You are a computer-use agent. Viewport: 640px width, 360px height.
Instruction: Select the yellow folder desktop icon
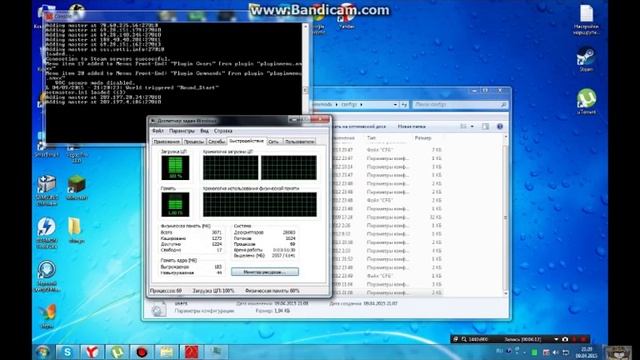point(76,230)
